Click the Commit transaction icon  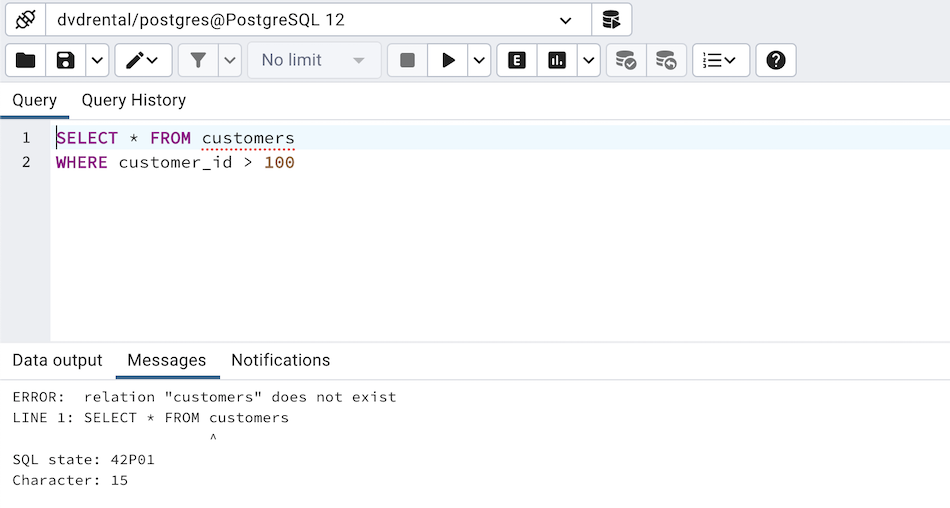(x=626, y=60)
